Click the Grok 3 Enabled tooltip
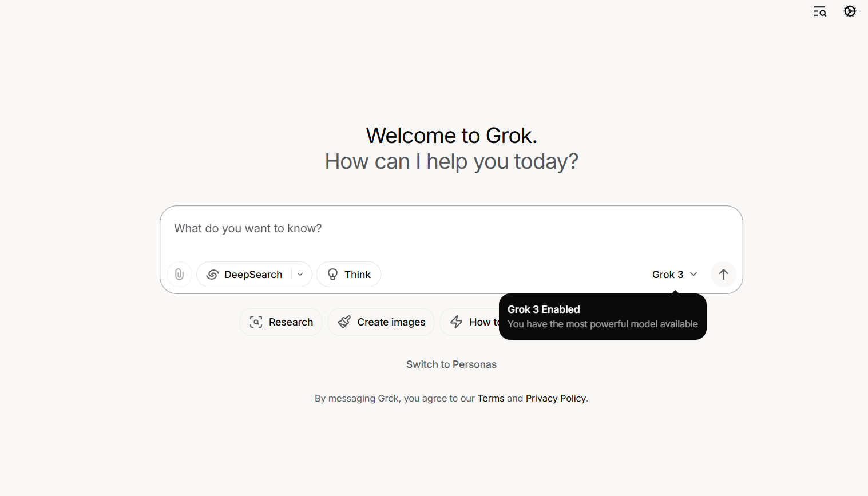The height and width of the screenshot is (496, 868). point(603,316)
